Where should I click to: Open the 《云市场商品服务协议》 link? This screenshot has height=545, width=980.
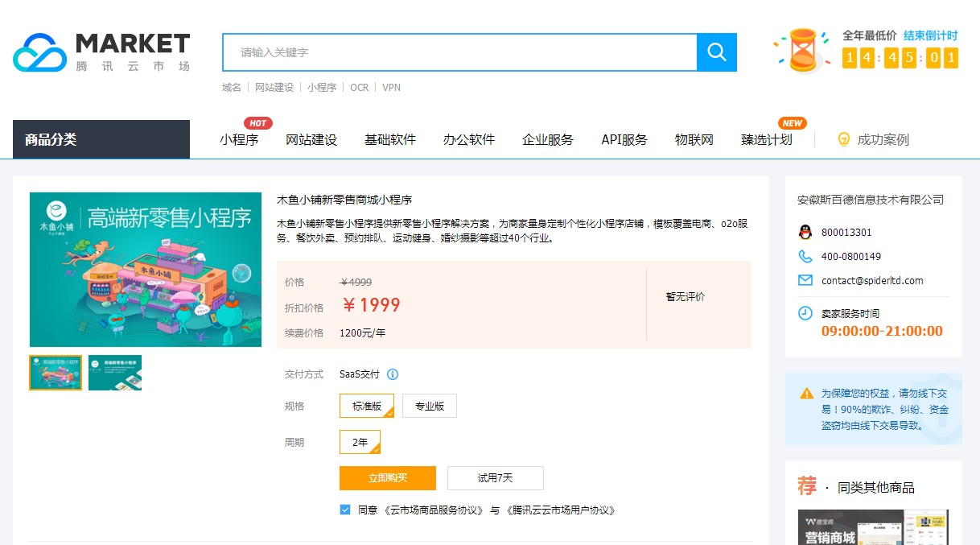434,510
